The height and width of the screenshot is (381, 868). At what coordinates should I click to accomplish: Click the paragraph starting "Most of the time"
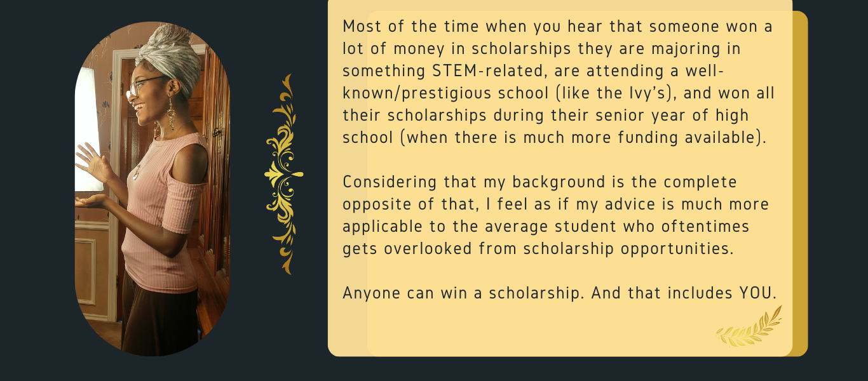(558, 82)
